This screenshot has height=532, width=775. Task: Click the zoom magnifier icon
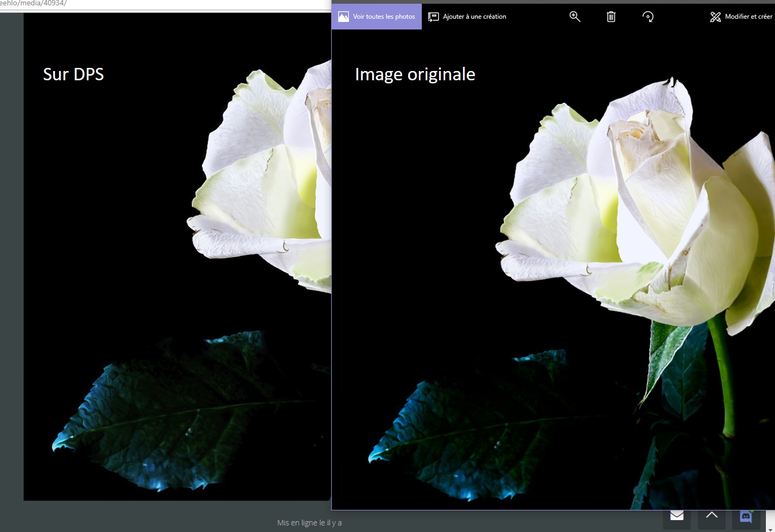tap(575, 16)
